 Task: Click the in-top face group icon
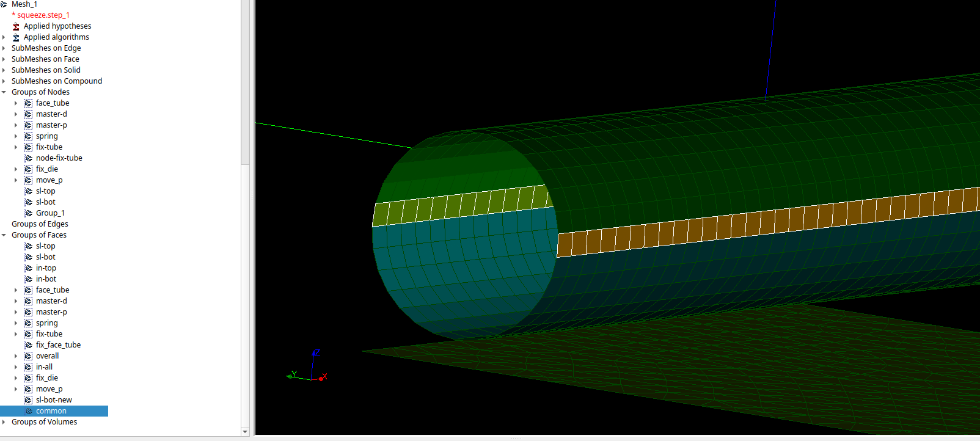click(28, 268)
